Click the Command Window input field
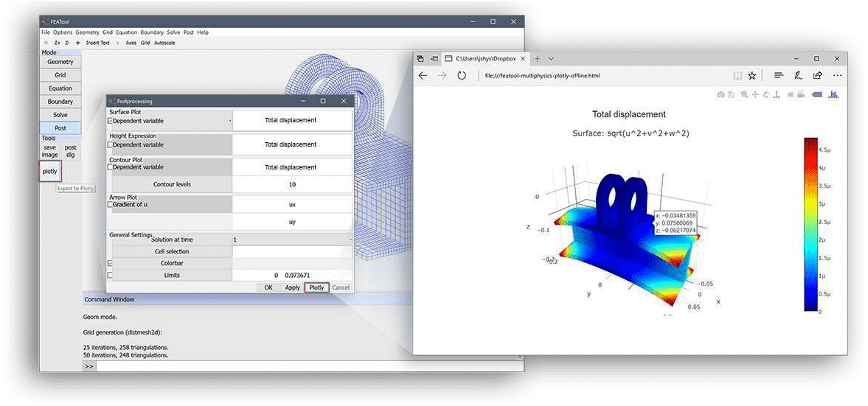The width and height of the screenshot is (868, 406). (x=310, y=366)
